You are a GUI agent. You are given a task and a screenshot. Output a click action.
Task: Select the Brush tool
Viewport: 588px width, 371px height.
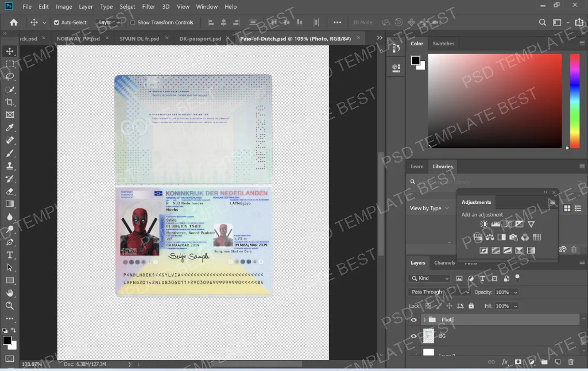tap(10, 153)
